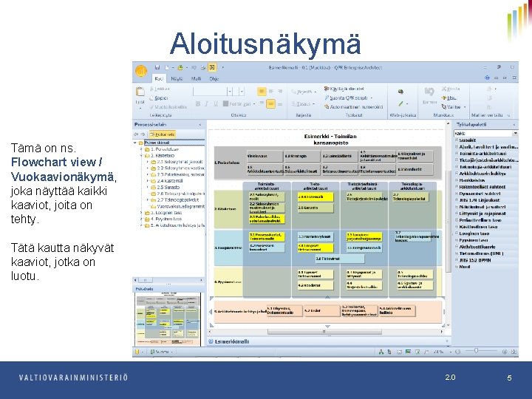Screen dimensions: 532x399
Task: Toggle the highlighted align-left button
Action: coord(262,92)
